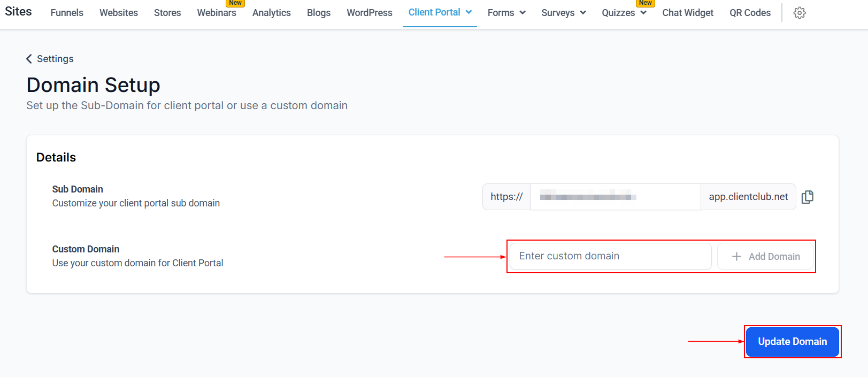Open the Quizzes dropdown menu
This screenshot has height=377, width=868.
coord(624,13)
